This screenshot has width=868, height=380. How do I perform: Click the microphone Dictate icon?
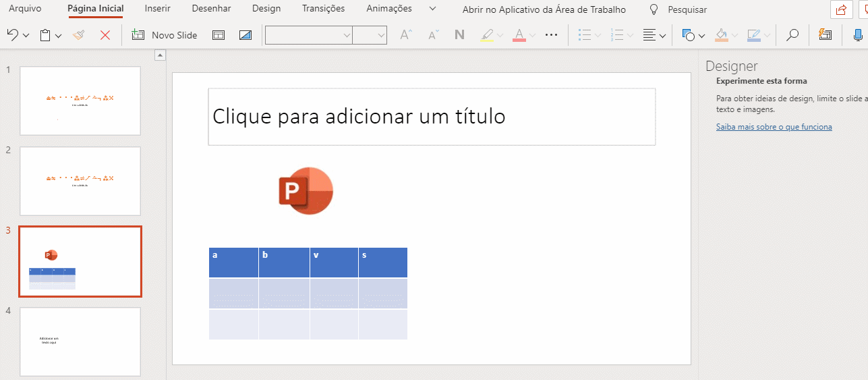coord(858,35)
